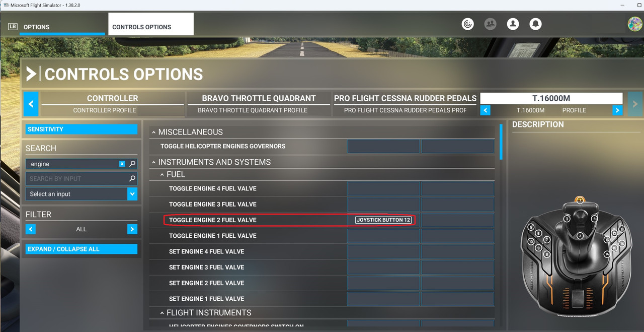644x332 pixels.
Task: Open the achievements target icon in top bar
Action: tap(468, 24)
